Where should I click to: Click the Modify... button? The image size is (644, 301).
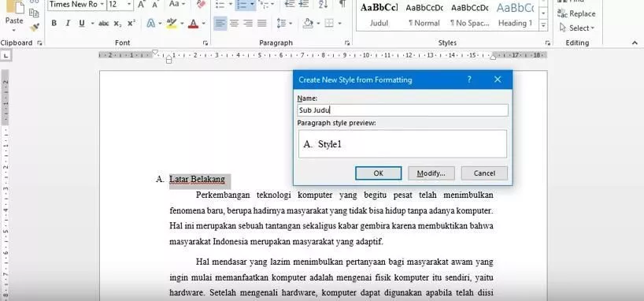point(431,173)
